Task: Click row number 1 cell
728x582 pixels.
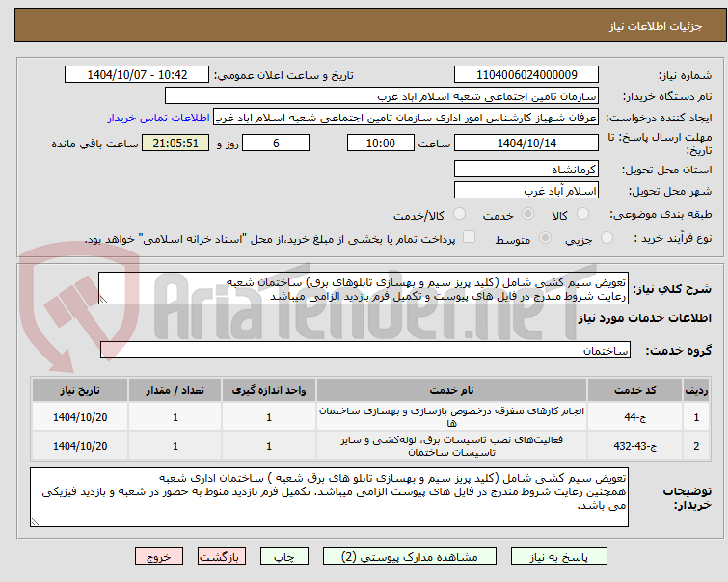Action: [696, 417]
